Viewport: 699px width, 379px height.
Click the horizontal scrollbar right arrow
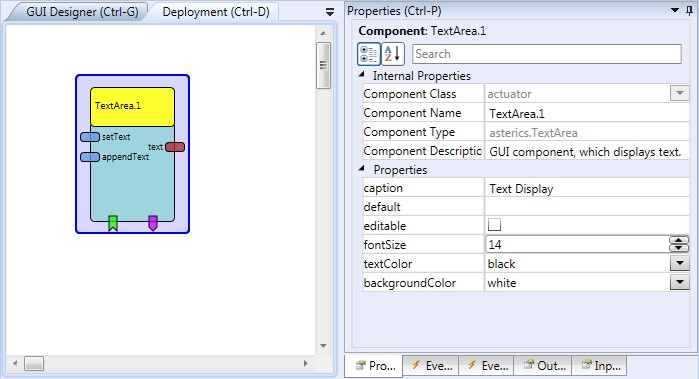(x=306, y=363)
